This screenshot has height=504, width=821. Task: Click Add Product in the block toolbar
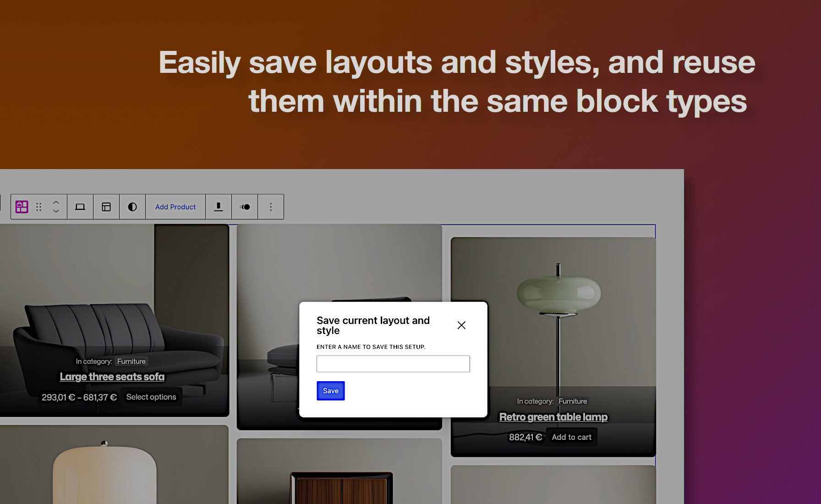point(175,207)
